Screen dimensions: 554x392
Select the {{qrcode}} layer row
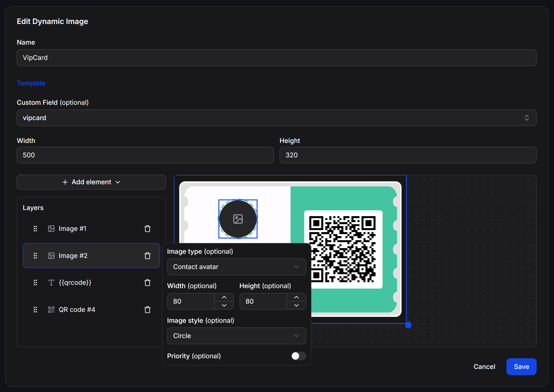point(91,283)
